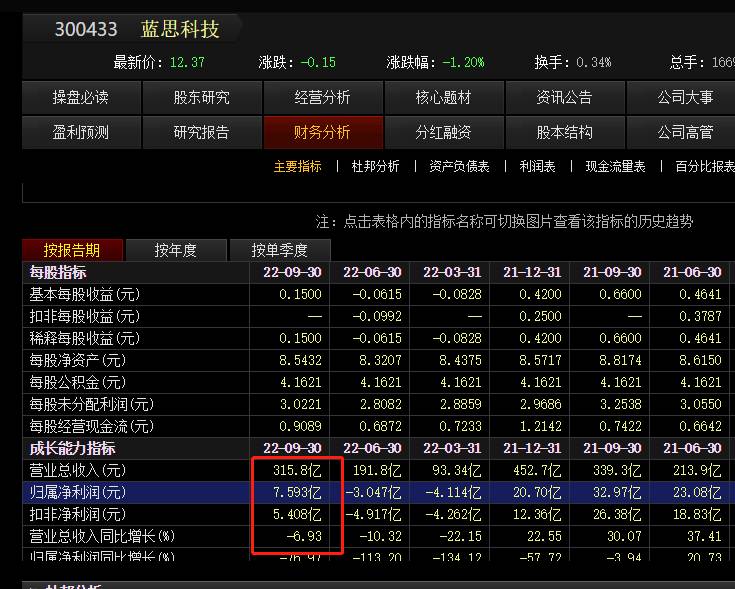Viewport: 735px width, 589px height.
Task: Click stock name 蓝思科技 in header
Action: pyautogui.click(x=180, y=29)
